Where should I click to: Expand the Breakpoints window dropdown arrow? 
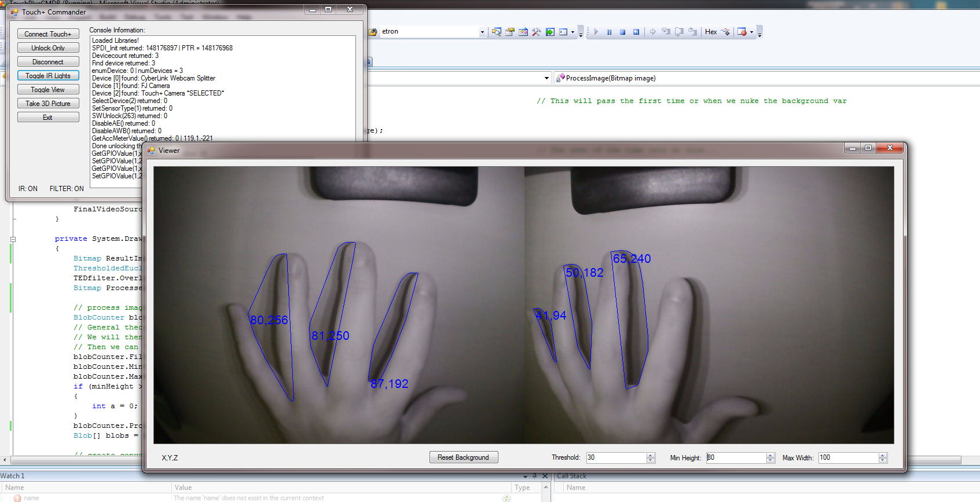pos(751,32)
